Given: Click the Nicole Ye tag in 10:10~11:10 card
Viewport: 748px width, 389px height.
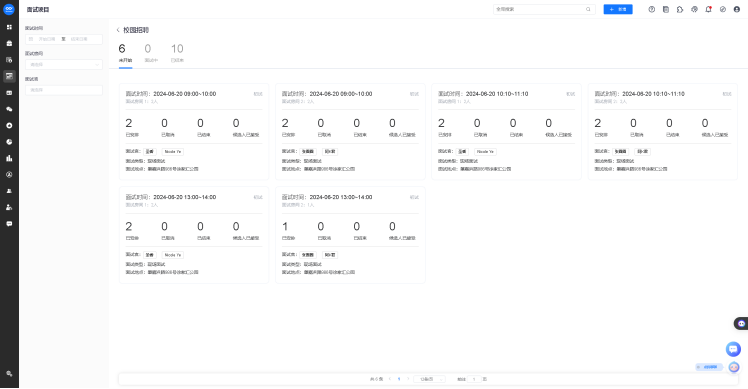Looking at the screenshot, I should coord(485,152).
